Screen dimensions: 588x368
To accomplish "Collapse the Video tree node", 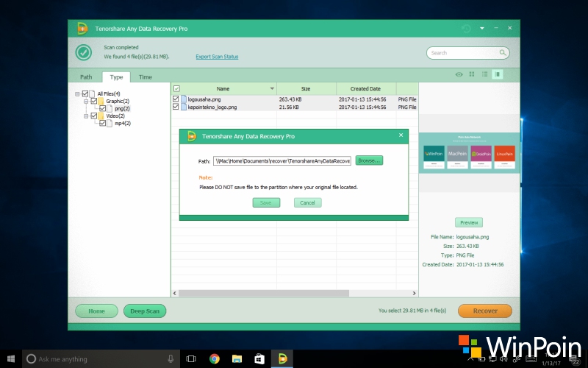I will [86, 116].
